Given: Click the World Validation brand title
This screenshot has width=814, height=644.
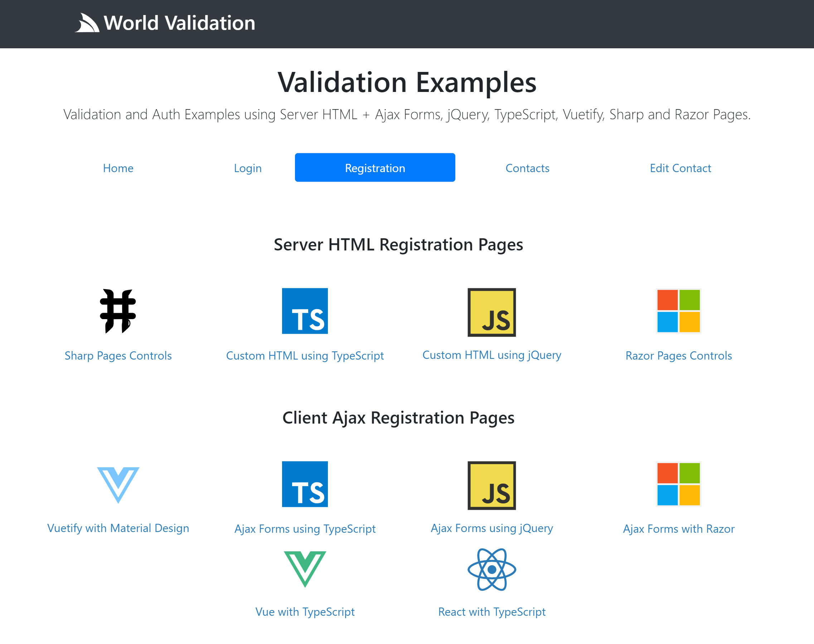Looking at the screenshot, I should click(x=179, y=23).
